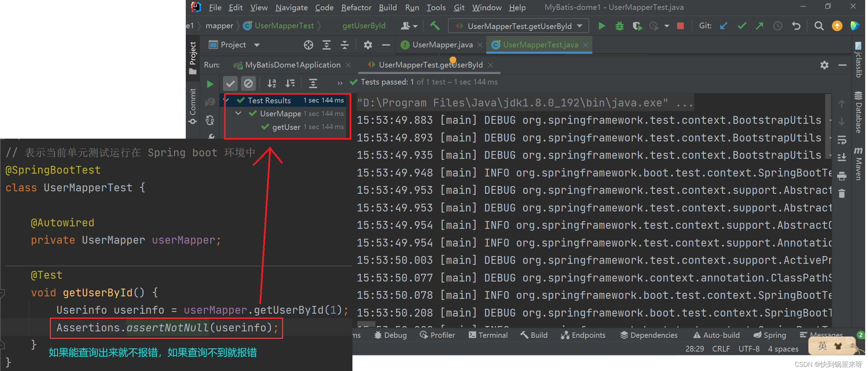Sort test results by duration
The width and height of the screenshot is (868, 371).
290,83
